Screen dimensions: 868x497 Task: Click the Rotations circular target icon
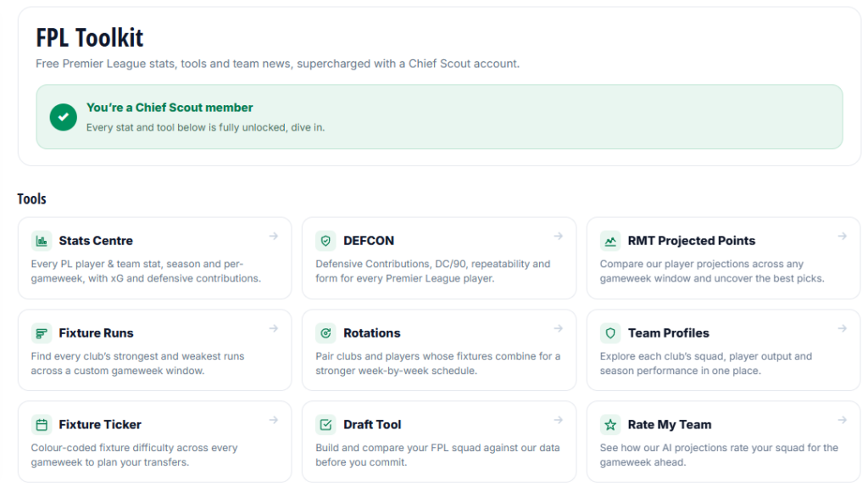pyautogui.click(x=325, y=333)
